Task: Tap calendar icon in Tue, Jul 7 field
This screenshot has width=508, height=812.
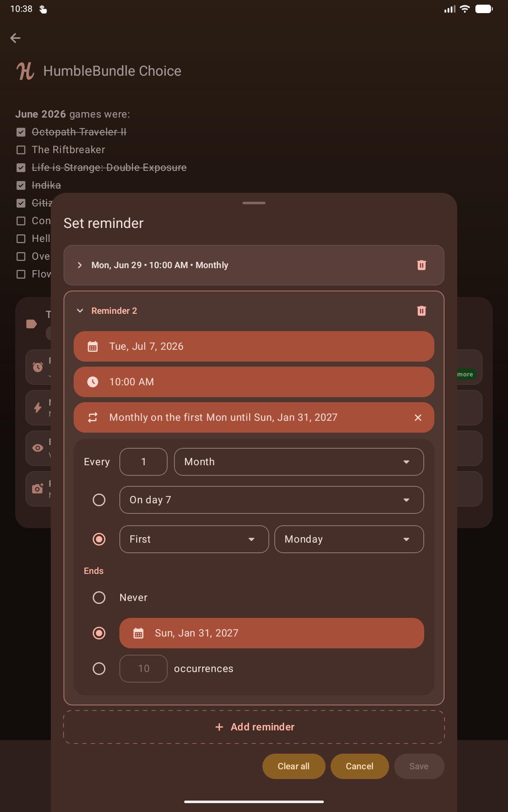Action: point(93,346)
